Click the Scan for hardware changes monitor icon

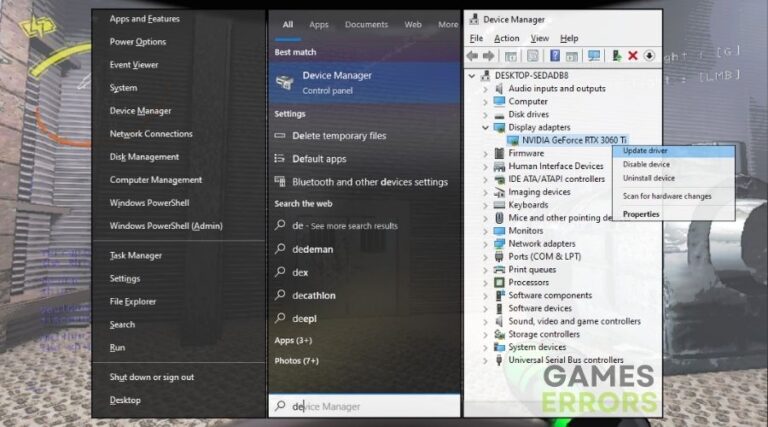tap(594, 56)
